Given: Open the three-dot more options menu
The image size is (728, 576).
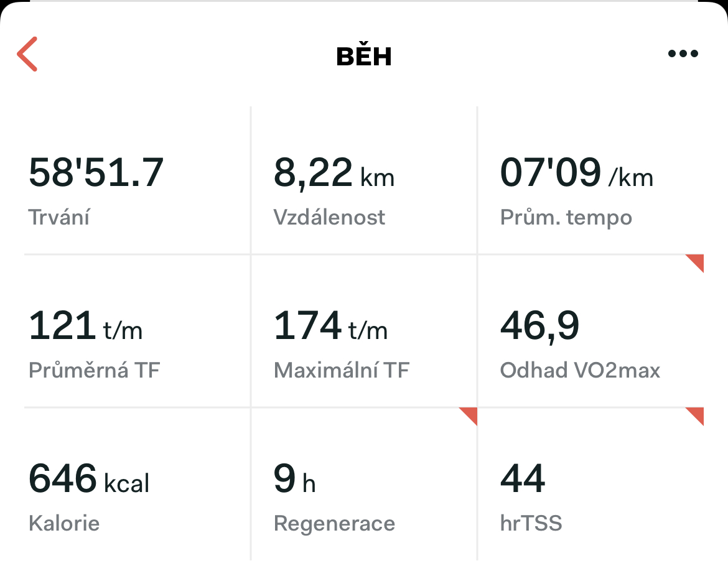Looking at the screenshot, I should pyautogui.click(x=683, y=54).
